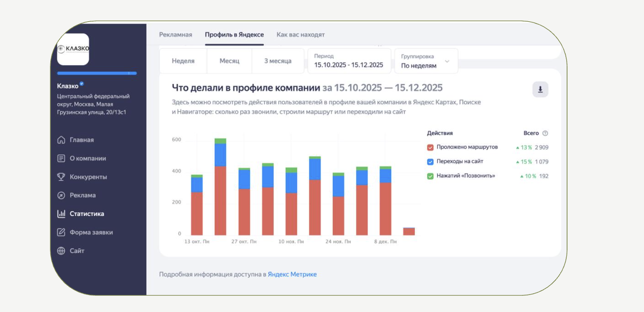Screen dimensions: 644x312
Task: Click the Что делали в профиле компании heading
Action: click(246, 88)
